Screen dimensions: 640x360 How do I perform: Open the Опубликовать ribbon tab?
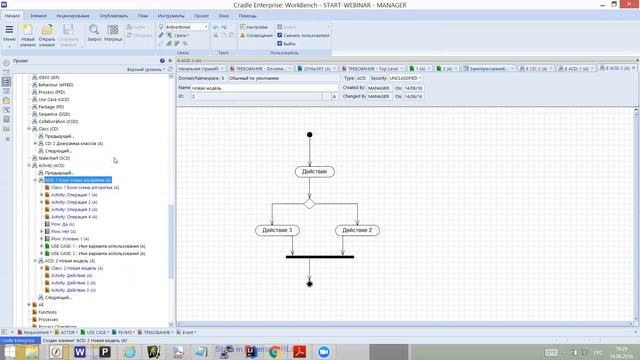[x=114, y=16]
